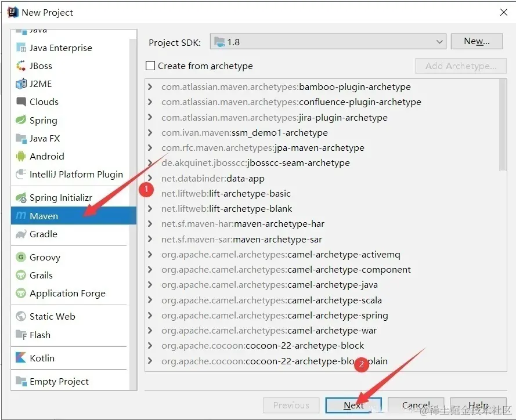Click the New... SDK button
This screenshot has height=420, width=516.
tap(477, 41)
